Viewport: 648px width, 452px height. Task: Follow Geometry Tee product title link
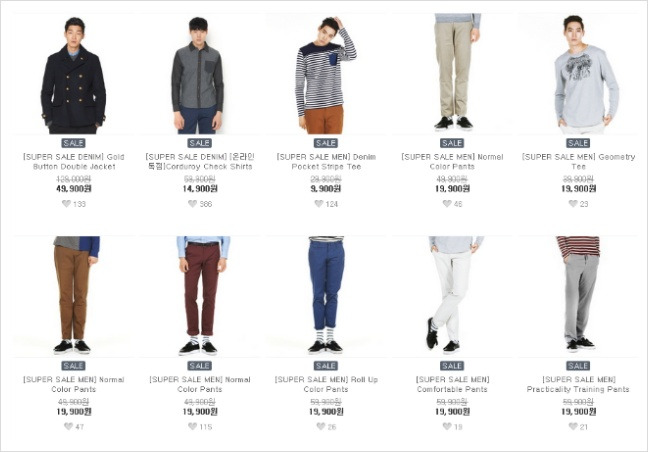coord(578,162)
